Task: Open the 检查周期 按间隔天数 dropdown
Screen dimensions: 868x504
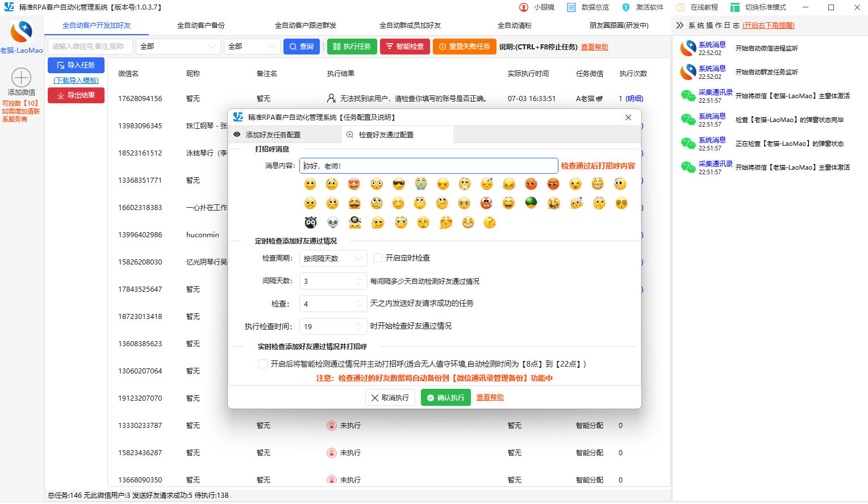Action: click(333, 258)
